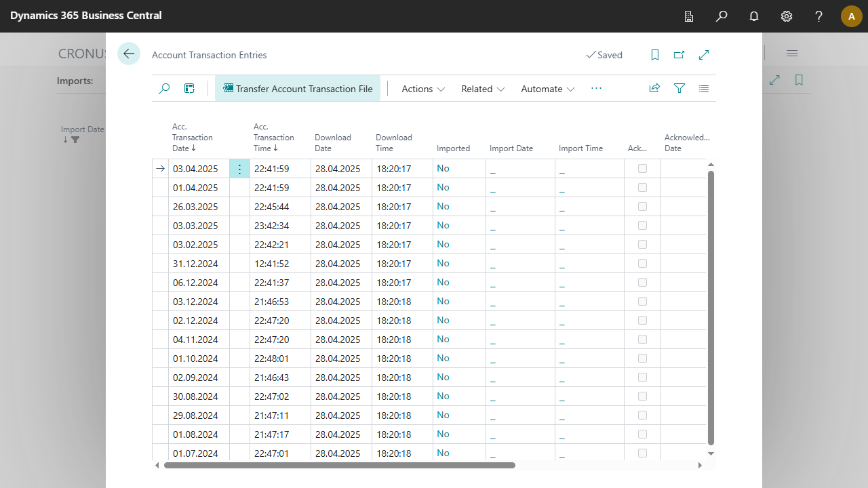Click the scroll right arrow of horizontal scrollbar

click(701, 466)
